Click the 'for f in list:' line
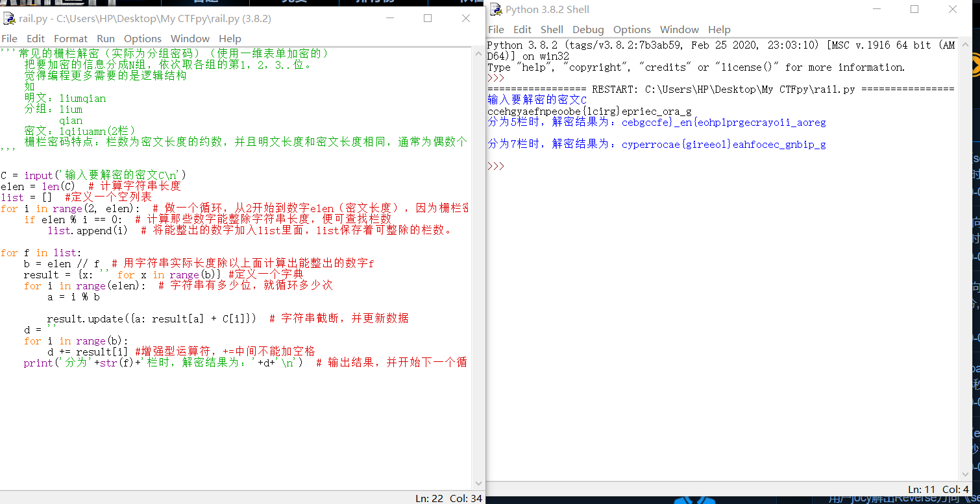Image resolution: width=980 pixels, height=504 pixels. click(41, 252)
